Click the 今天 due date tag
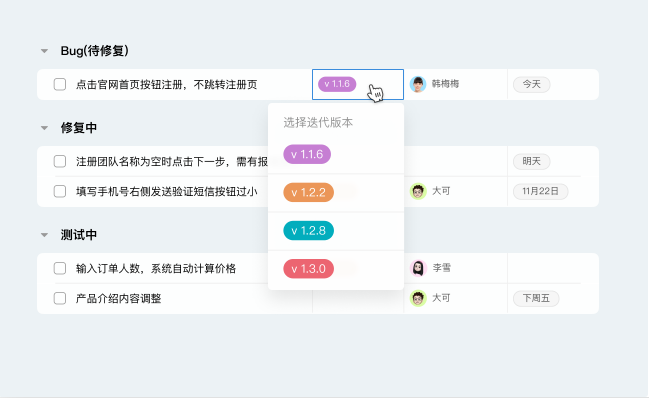This screenshot has height=398, width=649. [531, 84]
